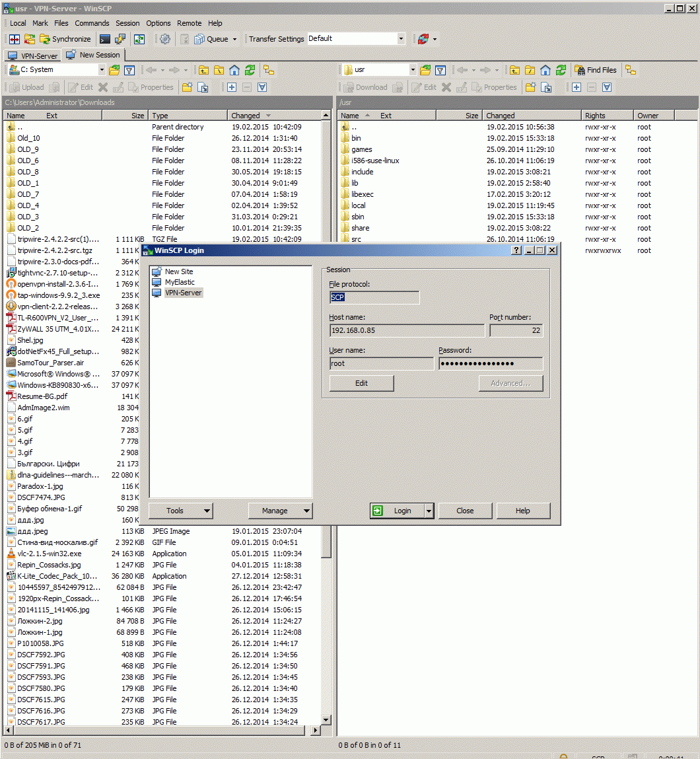Viewport: 700px width, 759px height.
Task: Click the local panel vertical scrollbar down arrow
Action: click(x=326, y=720)
